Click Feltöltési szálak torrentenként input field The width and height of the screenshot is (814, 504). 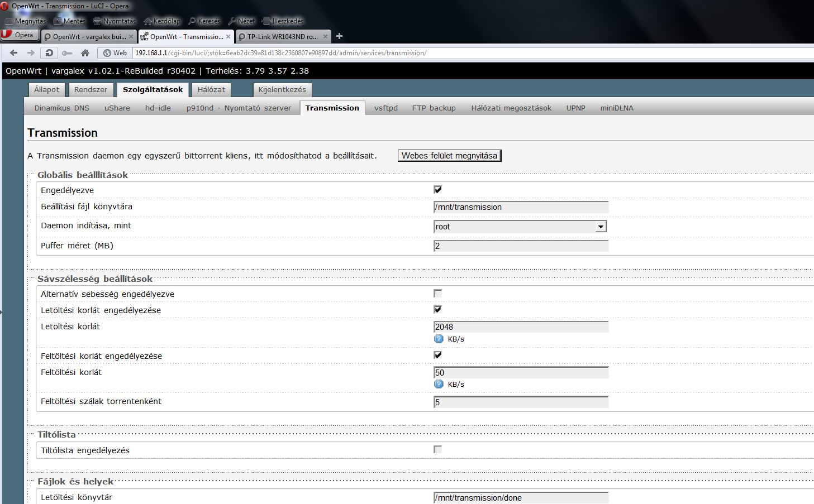coord(521,402)
